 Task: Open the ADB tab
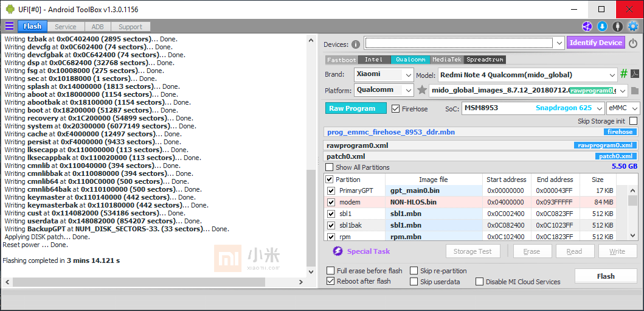pyautogui.click(x=97, y=27)
